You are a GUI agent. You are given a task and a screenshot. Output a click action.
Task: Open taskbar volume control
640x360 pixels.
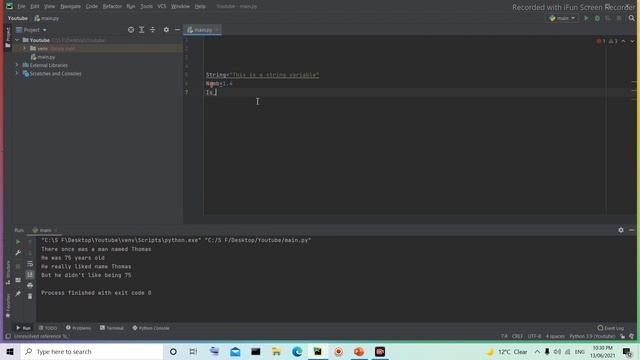pos(557,352)
